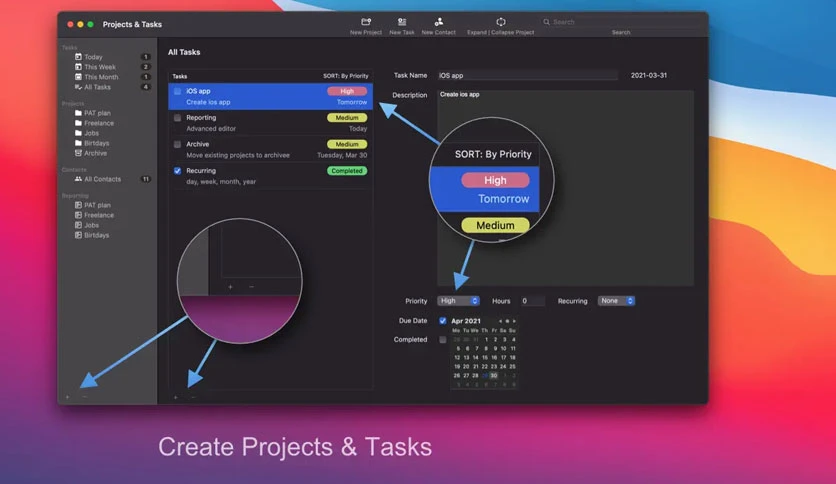Screen dimensions: 836x484
Task: Check the Archive task checkbox
Action: [x=178, y=144]
